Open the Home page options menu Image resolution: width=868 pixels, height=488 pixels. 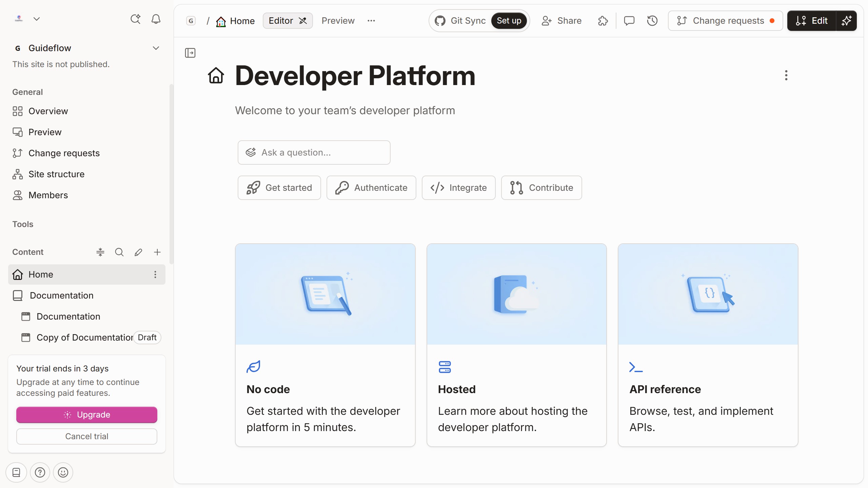[x=155, y=274]
